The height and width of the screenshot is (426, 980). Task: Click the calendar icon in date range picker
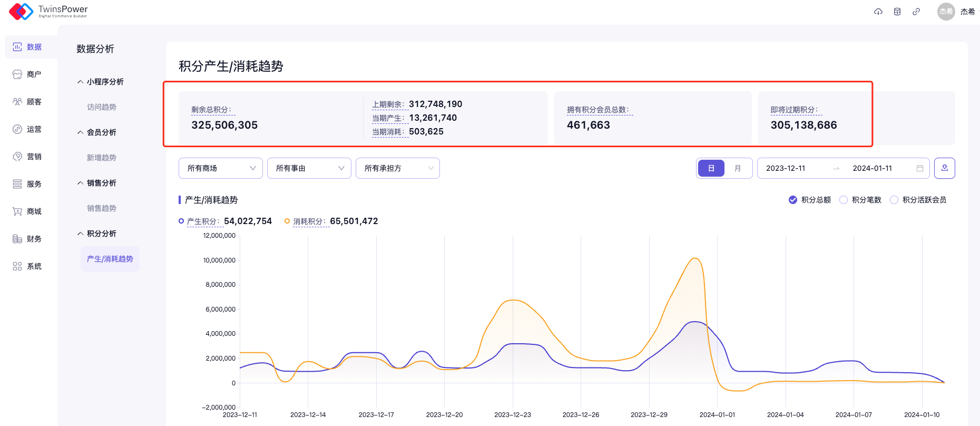tap(920, 168)
